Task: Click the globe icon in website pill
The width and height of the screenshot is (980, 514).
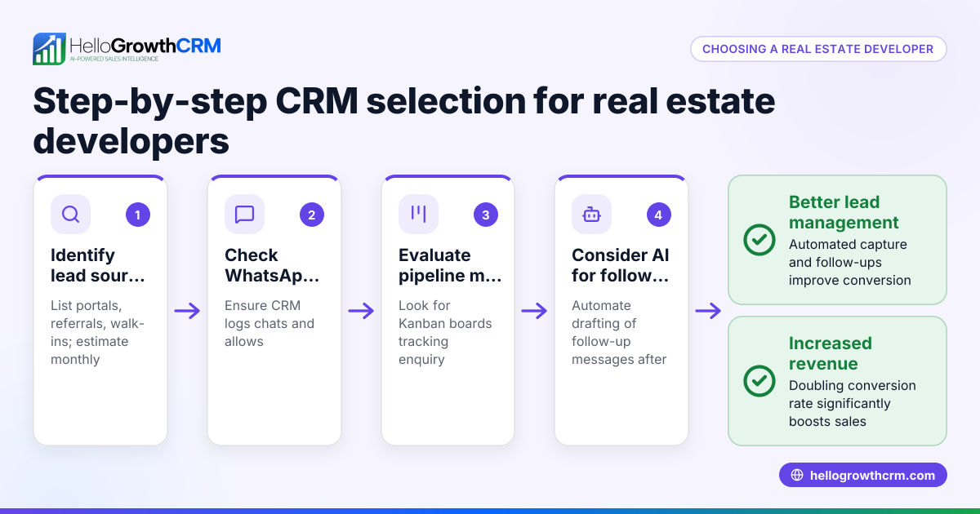Action: [797, 476]
